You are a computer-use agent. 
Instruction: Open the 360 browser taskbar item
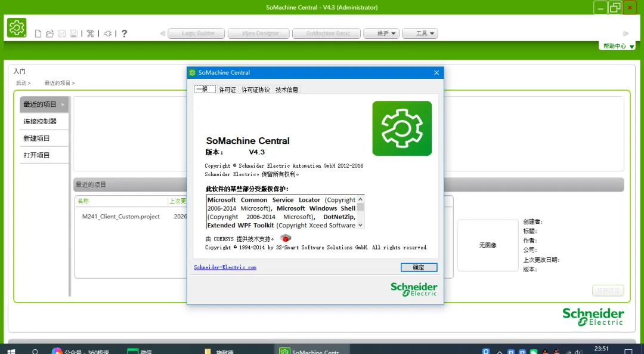80,351
